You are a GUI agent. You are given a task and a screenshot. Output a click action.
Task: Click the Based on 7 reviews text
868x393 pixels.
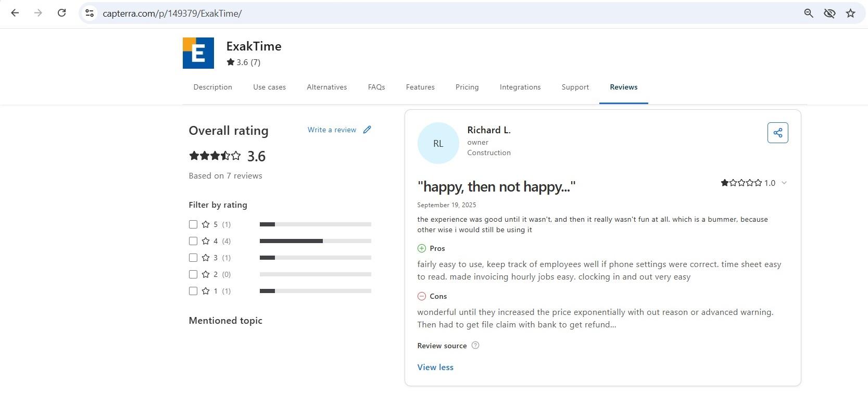[225, 175]
